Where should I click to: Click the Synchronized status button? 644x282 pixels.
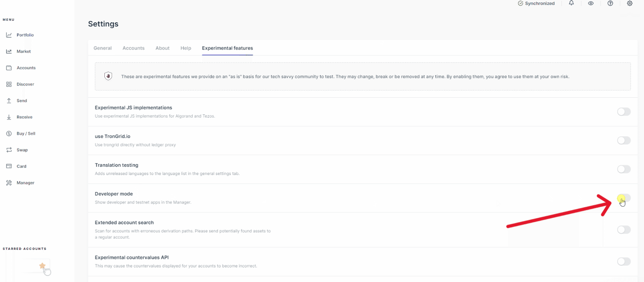(536, 3)
